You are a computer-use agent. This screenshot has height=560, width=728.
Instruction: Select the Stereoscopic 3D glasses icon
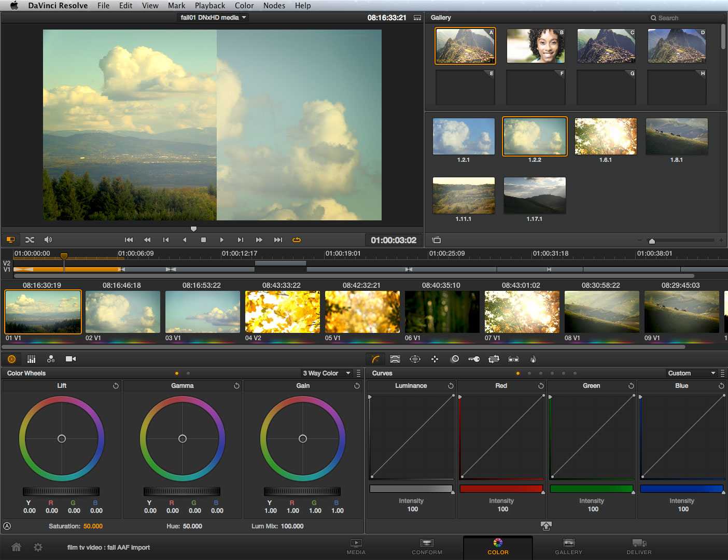tap(513, 359)
